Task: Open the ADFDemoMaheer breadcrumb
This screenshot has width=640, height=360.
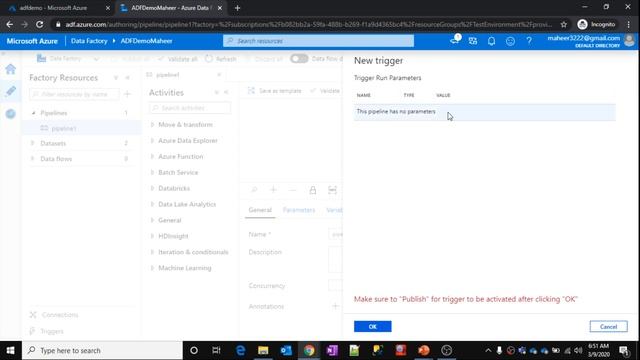Action: [147, 41]
